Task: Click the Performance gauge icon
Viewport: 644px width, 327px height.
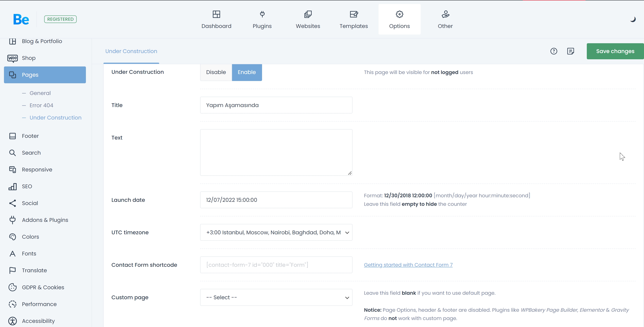Action: pyautogui.click(x=12, y=304)
